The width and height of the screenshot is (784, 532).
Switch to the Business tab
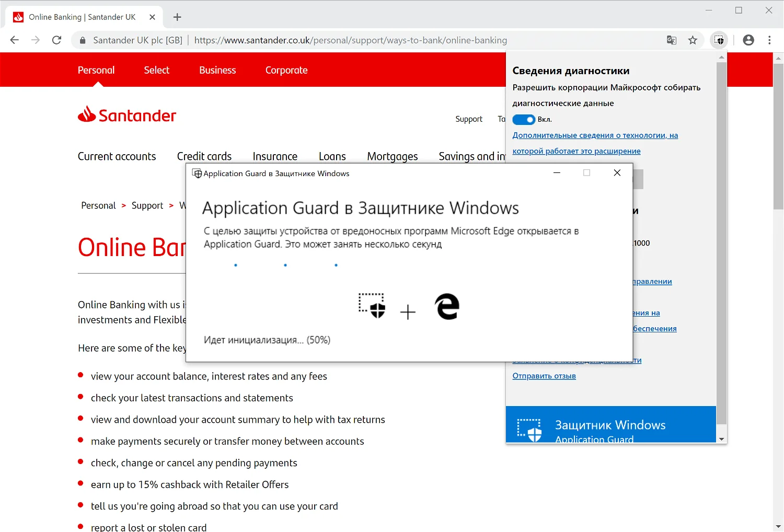click(217, 70)
